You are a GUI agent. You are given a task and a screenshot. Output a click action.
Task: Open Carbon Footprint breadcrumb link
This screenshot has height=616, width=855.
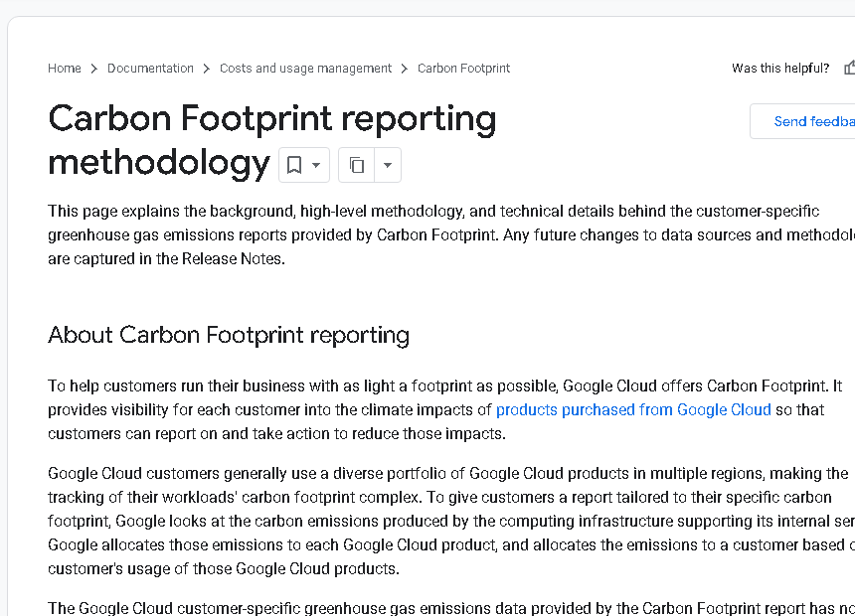[463, 69]
